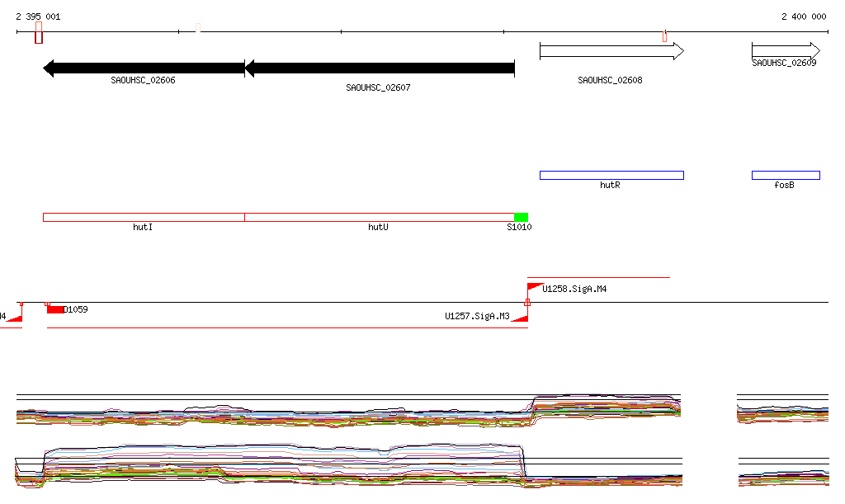
Task: Click the hutU red outlined box
Action: (x=380, y=217)
